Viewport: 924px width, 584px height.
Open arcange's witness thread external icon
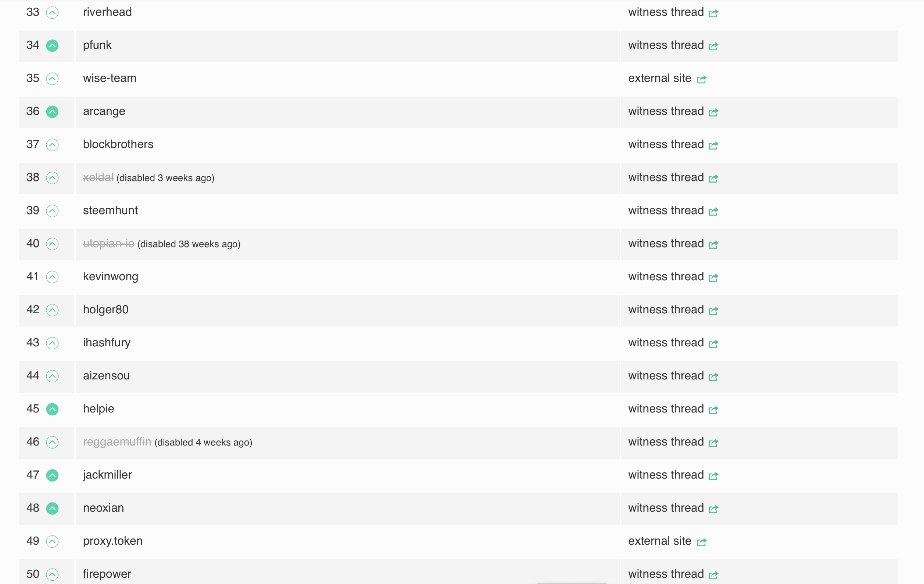pyautogui.click(x=713, y=112)
